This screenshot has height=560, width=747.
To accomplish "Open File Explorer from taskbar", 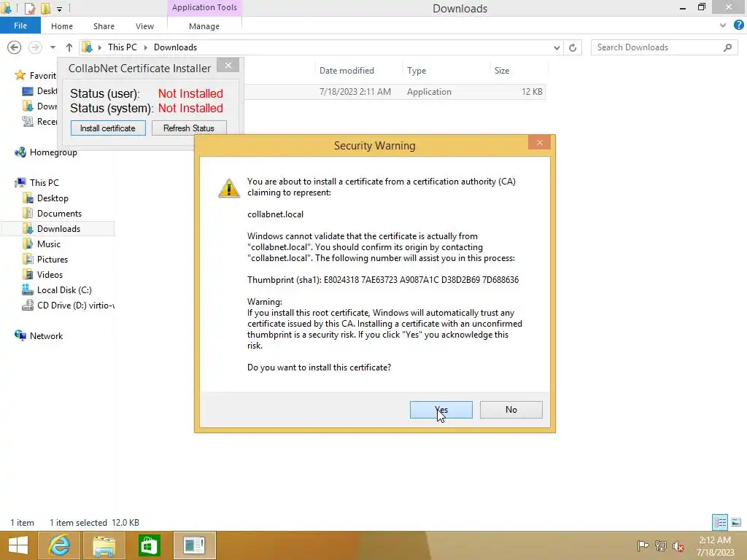I will [104, 545].
